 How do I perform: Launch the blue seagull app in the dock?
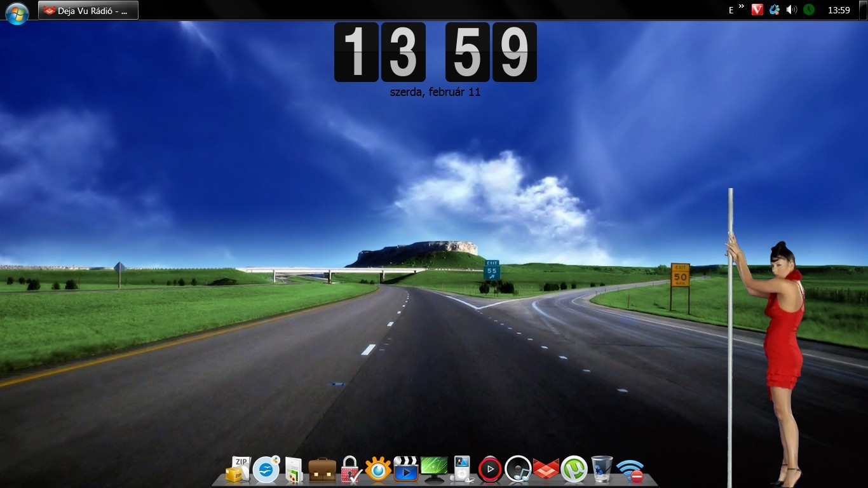coord(266,470)
